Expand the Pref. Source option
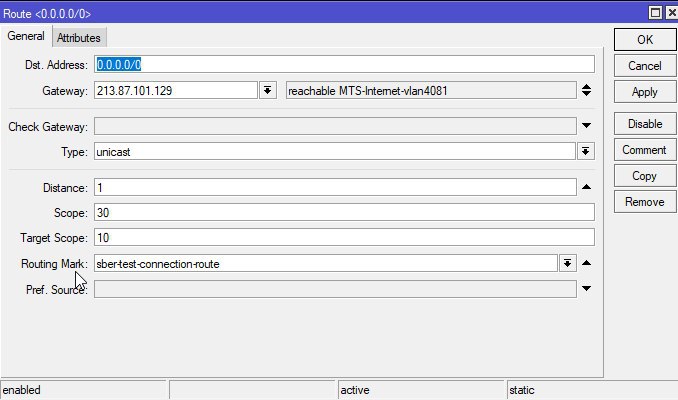The image size is (678, 400). pyautogui.click(x=586, y=288)
